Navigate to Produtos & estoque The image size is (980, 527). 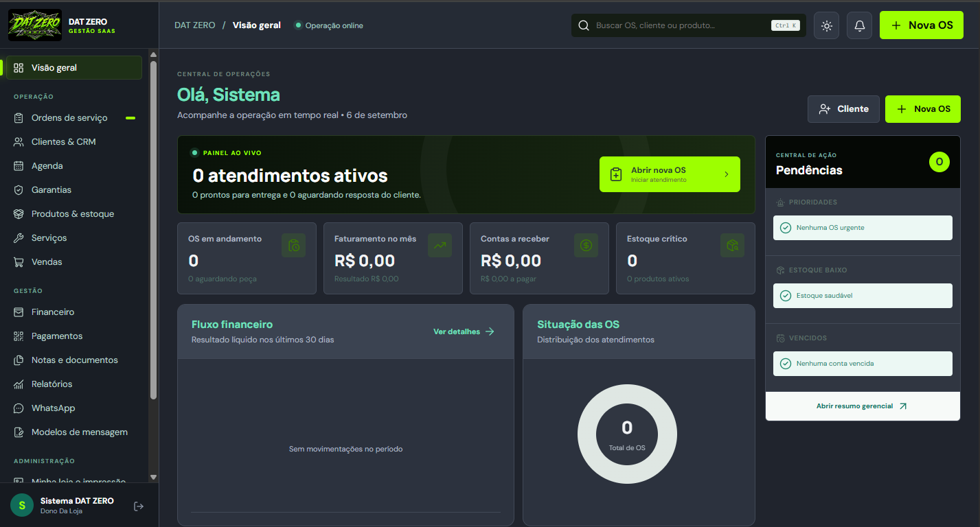74,214
